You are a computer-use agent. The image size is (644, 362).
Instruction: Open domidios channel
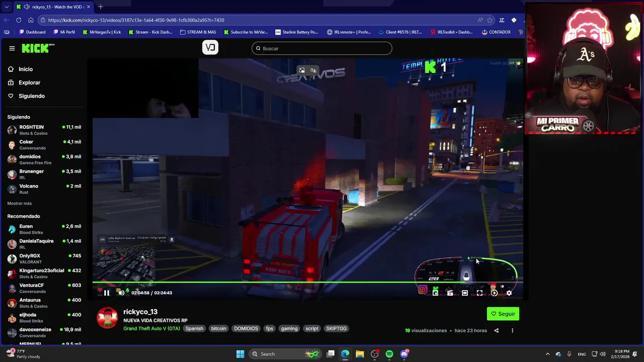pyautogui.click(x=44, y=159)
